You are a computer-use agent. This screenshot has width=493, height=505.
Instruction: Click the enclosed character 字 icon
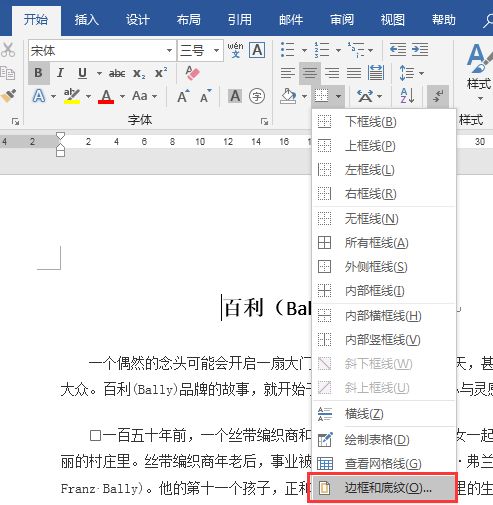pyautogui.click(x=257, y=96)
